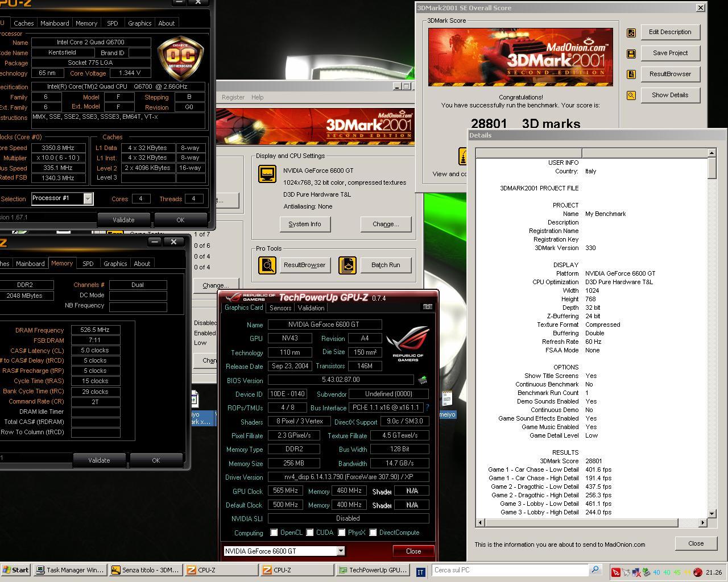The height and width of the screenshot is (582, 728).
Task: Switch to the SPD tab in top CPU-Z
Action: tap(113, 23)
